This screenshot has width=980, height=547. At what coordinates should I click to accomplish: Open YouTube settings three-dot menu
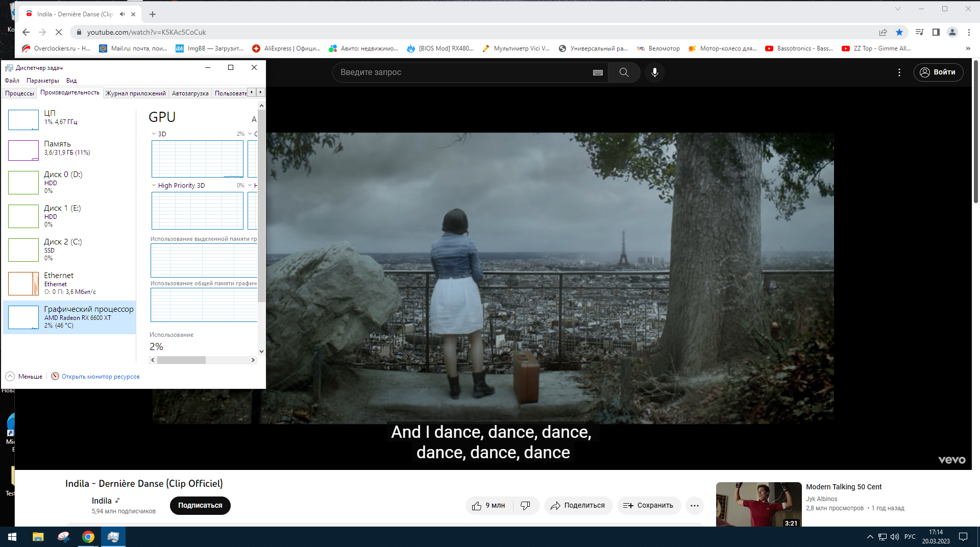(899, 72)
